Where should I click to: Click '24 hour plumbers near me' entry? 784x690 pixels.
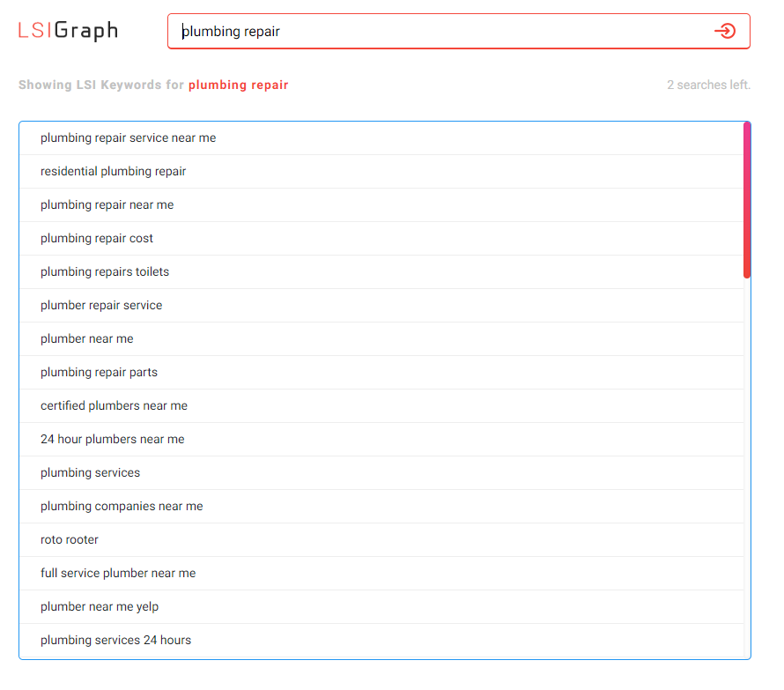coord(111,439)
